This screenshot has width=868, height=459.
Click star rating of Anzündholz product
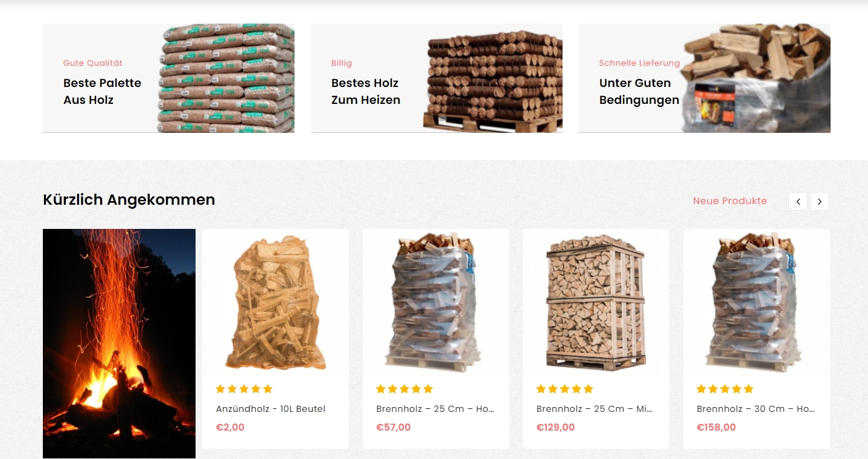pos(244,389)
